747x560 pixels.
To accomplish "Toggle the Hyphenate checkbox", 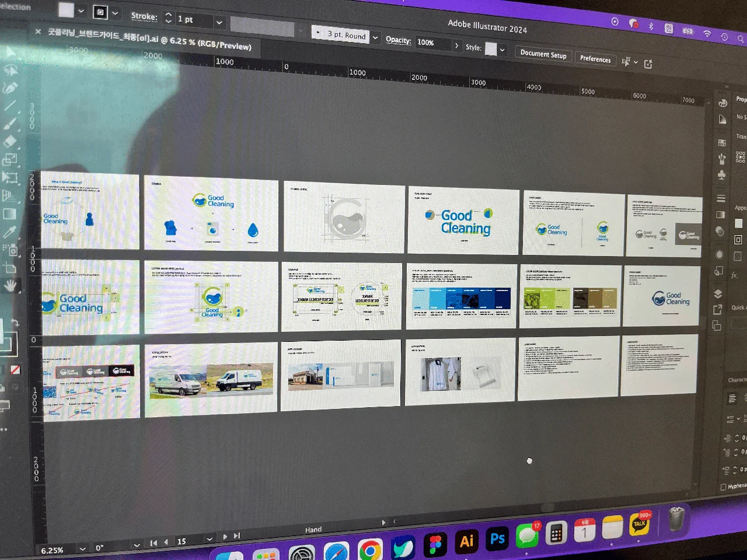I will 724,487.
